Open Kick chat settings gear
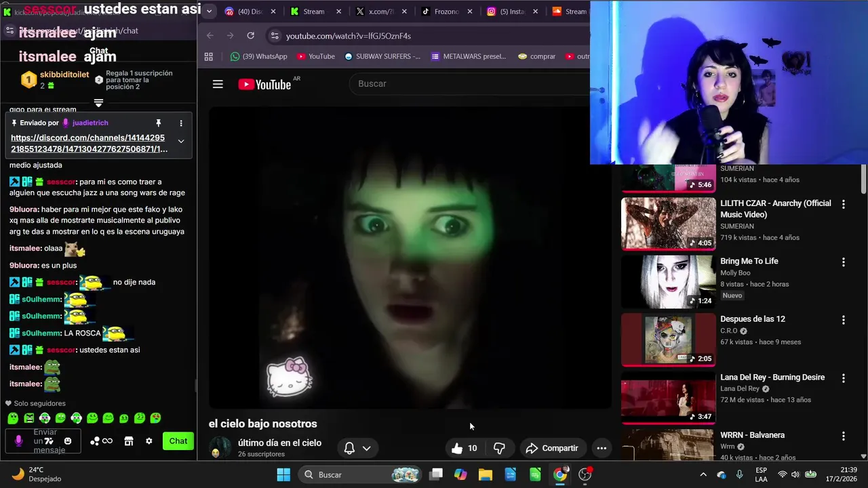Screen dimensions: 868x488 (x=149, y=441)
